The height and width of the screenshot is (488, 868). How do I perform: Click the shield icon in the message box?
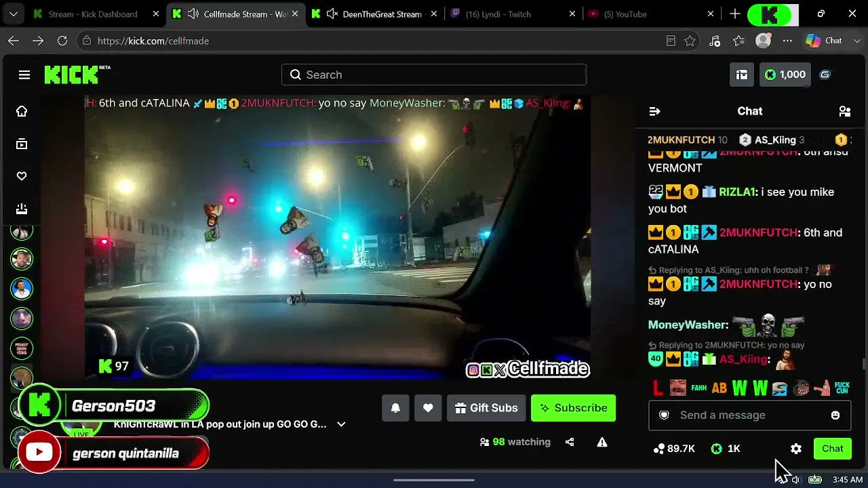[x=665, y=415]
